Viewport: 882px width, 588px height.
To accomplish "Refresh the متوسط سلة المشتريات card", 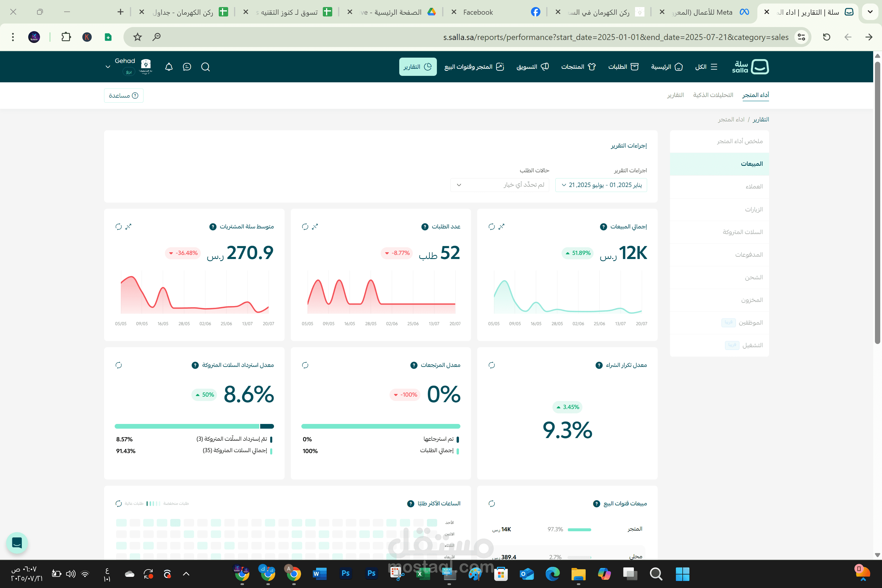I will pos(118,226).
